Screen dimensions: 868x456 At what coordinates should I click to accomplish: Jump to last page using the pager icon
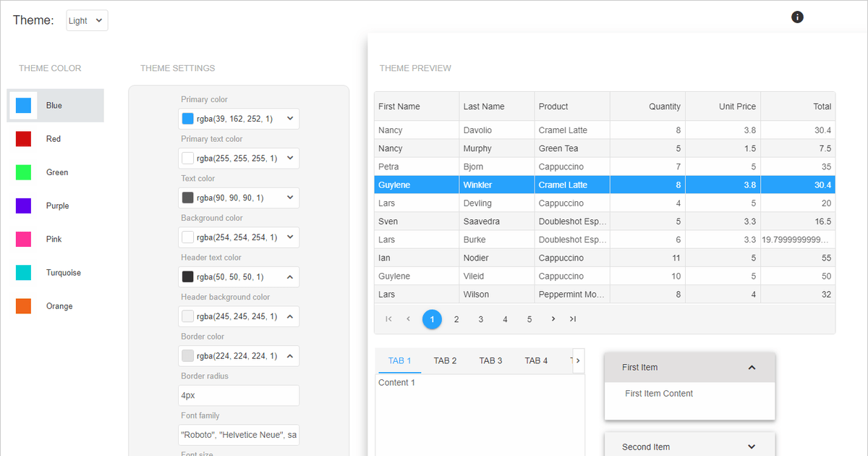pos(573,318)
